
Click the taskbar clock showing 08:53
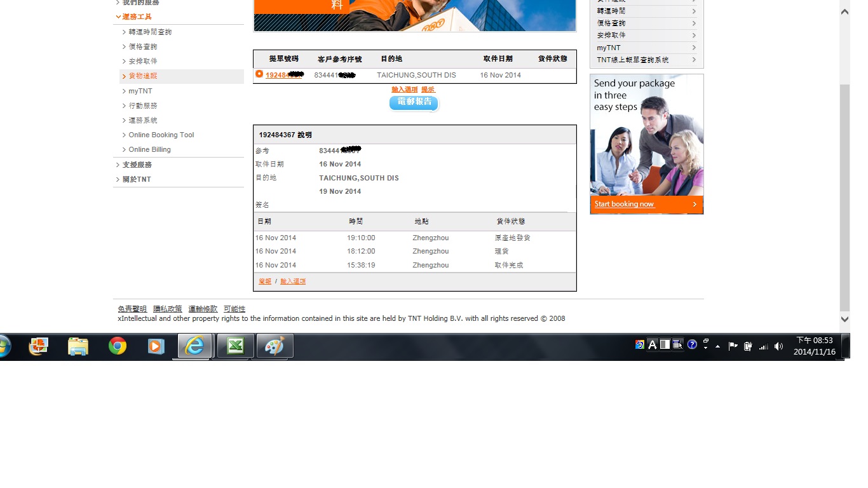pyautogui.click(x=815, y=346)
